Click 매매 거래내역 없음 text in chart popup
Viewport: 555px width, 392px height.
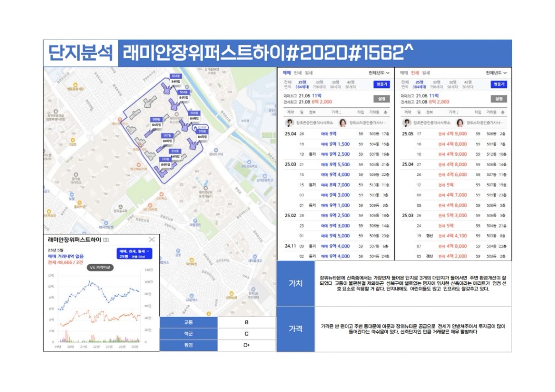pyautogui.click(x=66, y=256)
